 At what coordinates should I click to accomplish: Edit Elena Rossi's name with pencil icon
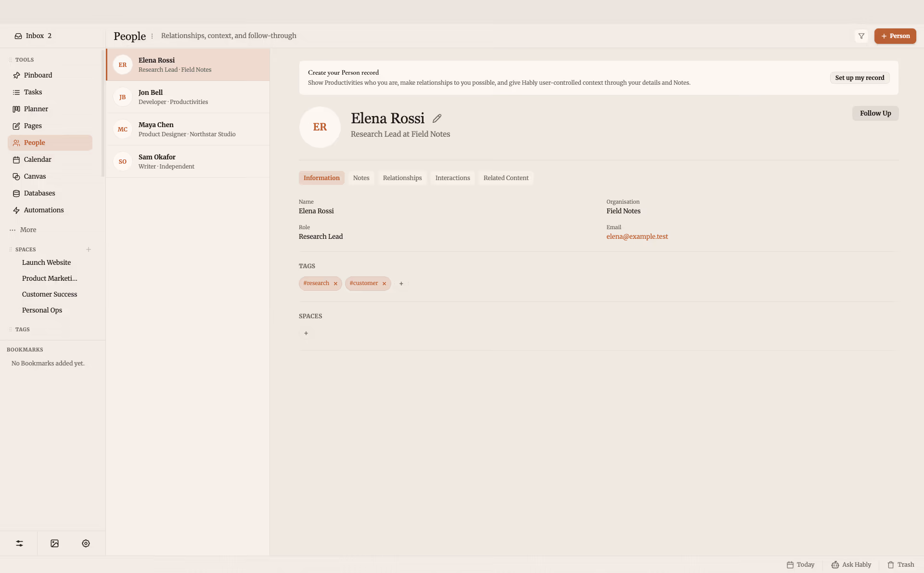[x=437, y=118]
